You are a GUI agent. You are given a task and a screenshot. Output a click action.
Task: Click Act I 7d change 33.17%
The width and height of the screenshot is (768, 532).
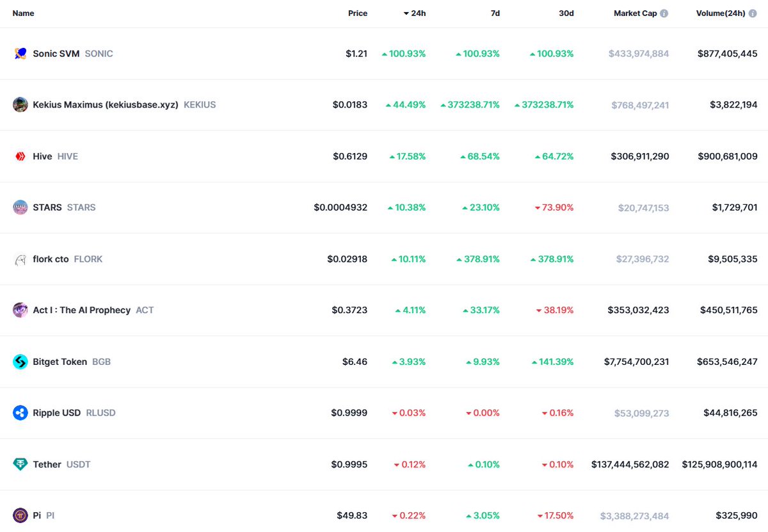481,310
